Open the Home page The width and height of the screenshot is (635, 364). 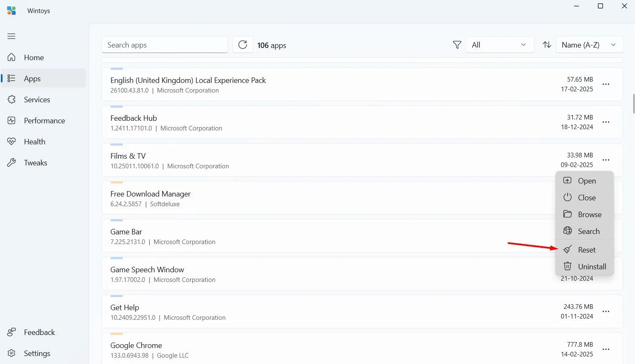(x=43, y=58)
